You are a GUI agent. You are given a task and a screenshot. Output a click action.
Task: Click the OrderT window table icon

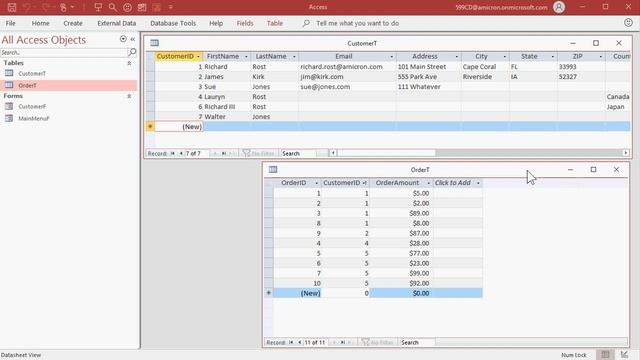pyautogui.click(x=273, y=169)
